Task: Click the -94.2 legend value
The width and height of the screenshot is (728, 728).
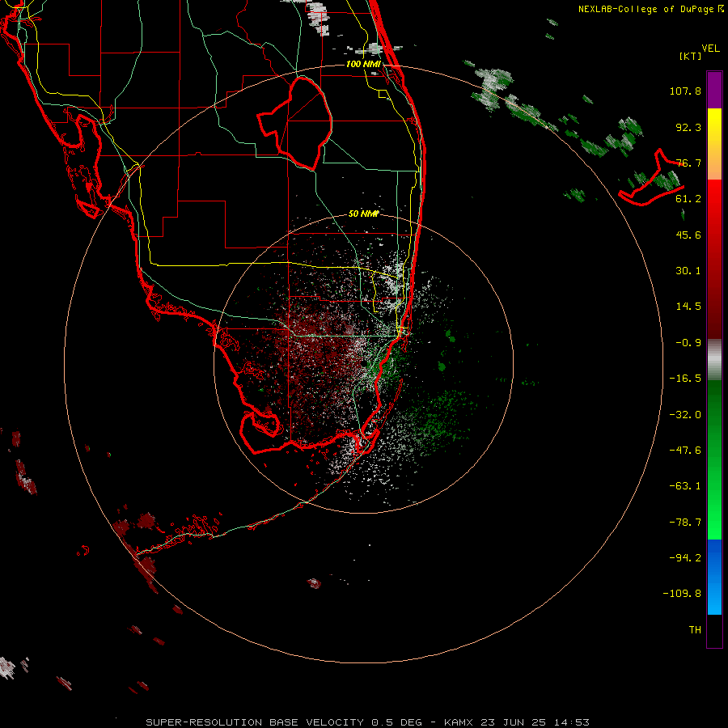Action: coord(685,557)
